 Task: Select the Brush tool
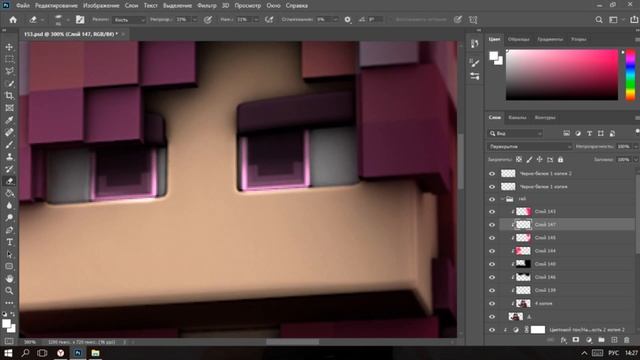(9, 144)
